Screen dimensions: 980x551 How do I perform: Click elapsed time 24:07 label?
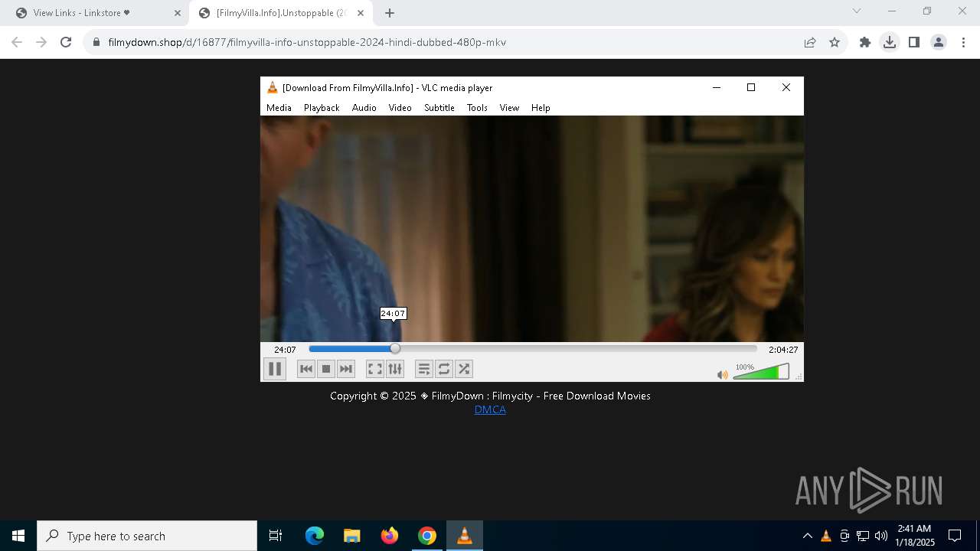coord(285,350)
